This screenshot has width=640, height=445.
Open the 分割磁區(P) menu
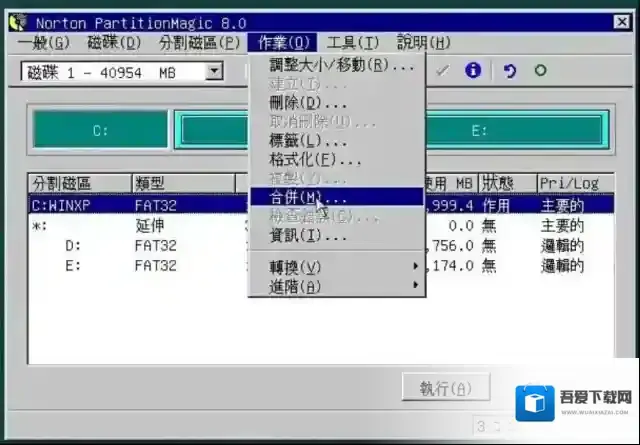(x=199, y=42)
